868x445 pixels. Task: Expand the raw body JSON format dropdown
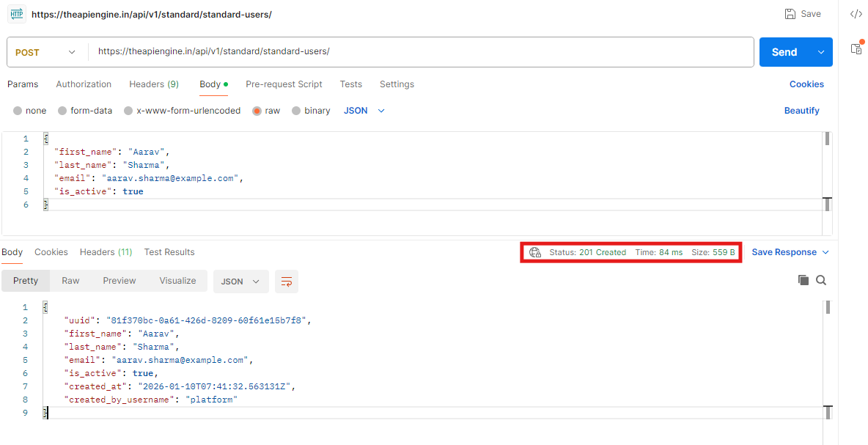[364, 111]
